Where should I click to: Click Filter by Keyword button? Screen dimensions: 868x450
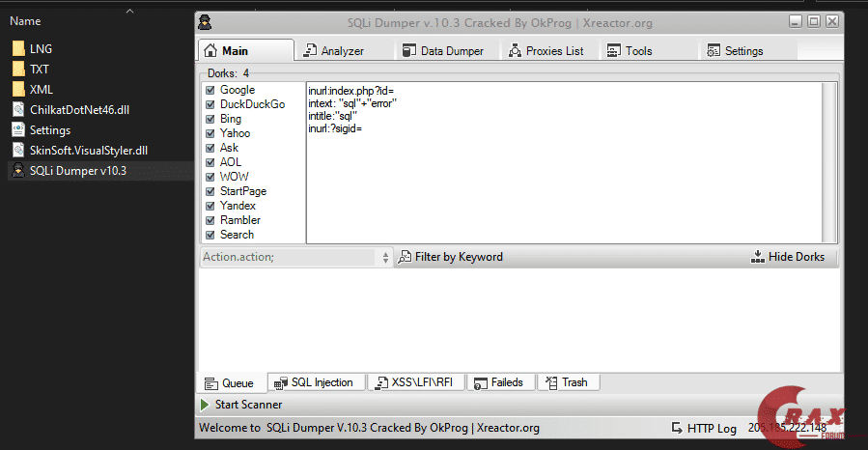click(x=451, y=257)
